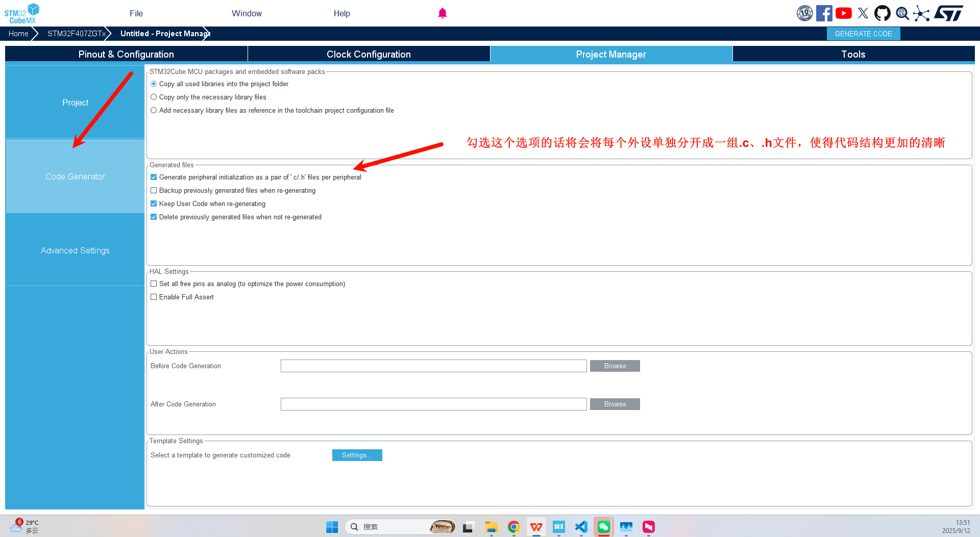Open the Advanced Settings side section
Image resolution: width=980 pixels, height=537 pixels.
[x=75, y=250]
